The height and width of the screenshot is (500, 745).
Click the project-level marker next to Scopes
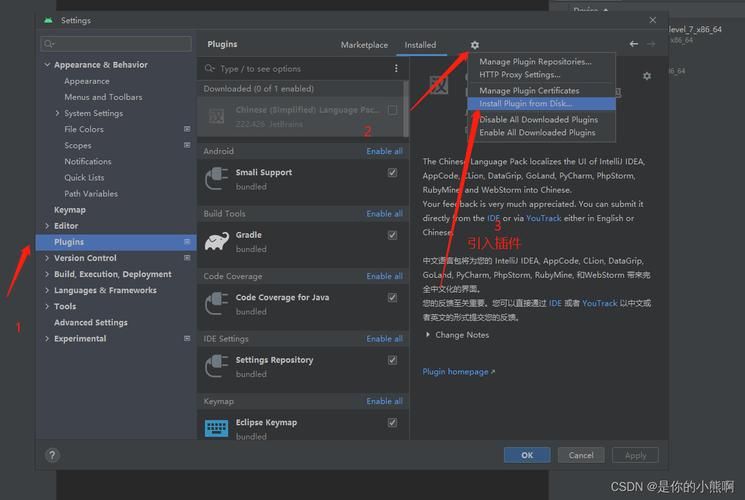[187, 145]
